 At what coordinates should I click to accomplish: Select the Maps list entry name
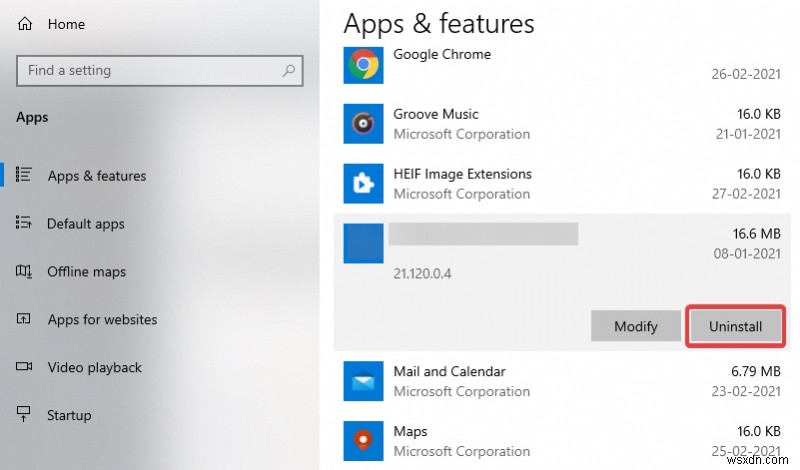410,432
